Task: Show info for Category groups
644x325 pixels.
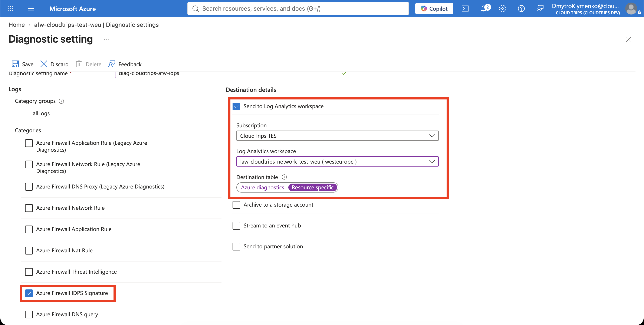Action: click(61, 101)
